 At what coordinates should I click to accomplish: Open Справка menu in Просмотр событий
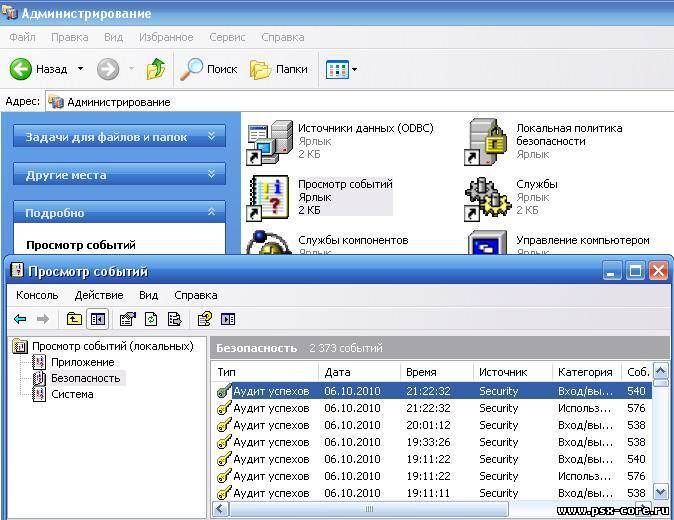point(196,295)
